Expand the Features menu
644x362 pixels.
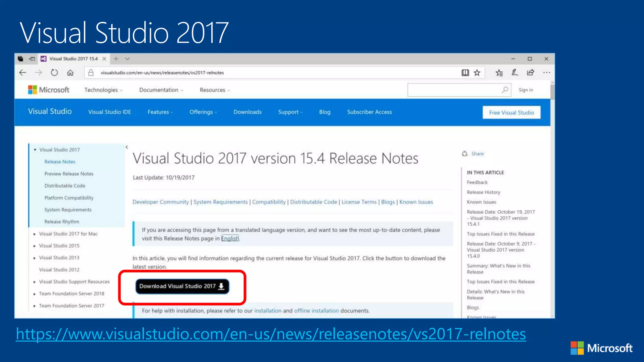(160, 112)
